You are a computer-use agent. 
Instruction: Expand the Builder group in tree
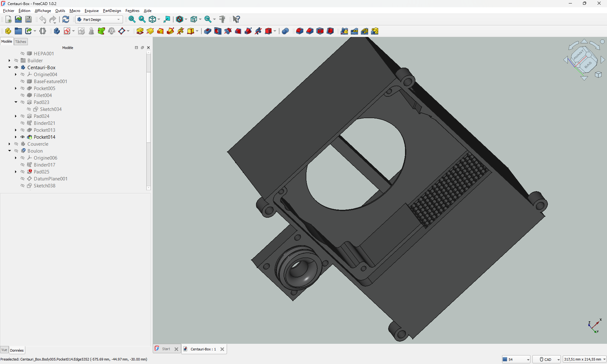pyautogui.click(x=9, y=61)
